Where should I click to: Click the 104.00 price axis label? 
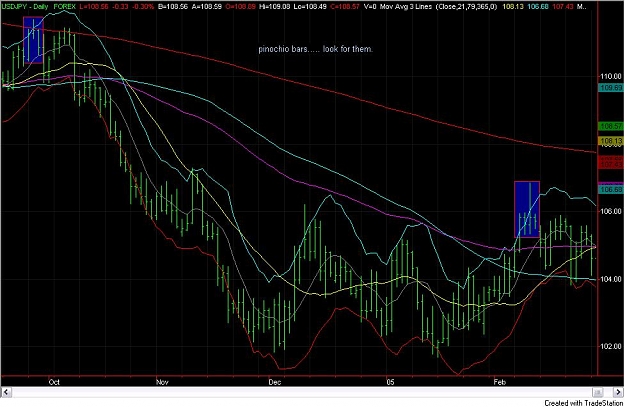pyautogui.click(x=612, y=279)
